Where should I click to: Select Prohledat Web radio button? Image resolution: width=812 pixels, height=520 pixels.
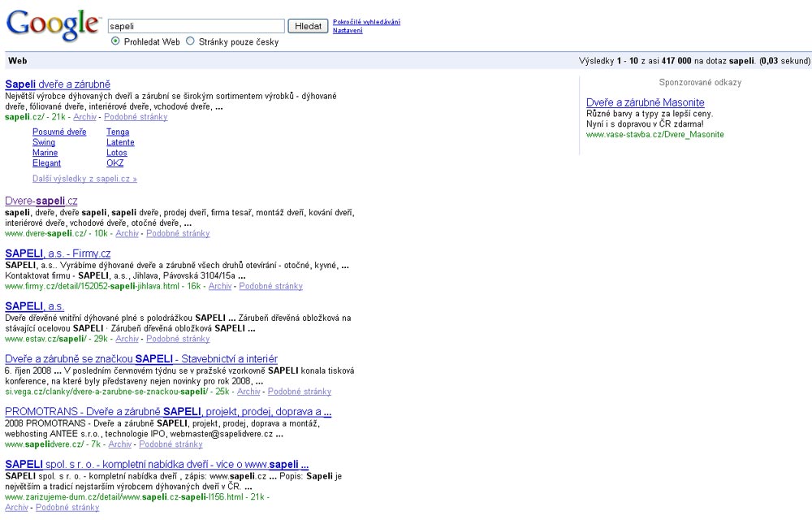[115, 41]
